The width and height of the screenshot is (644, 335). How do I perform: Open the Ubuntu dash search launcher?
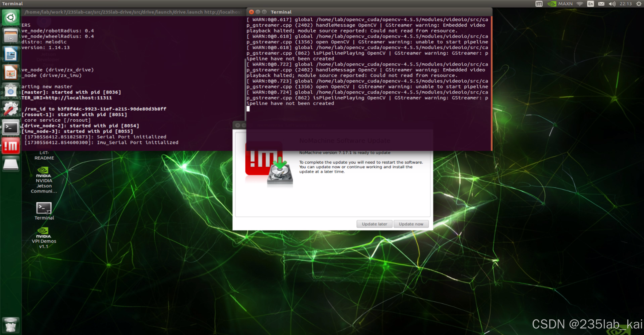(11, 18)
